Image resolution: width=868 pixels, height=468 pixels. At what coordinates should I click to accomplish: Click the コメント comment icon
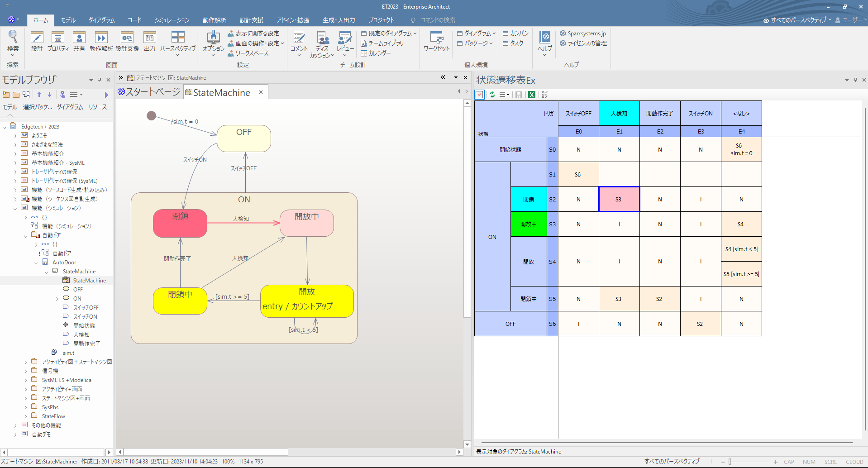click(x=299, y=43)
